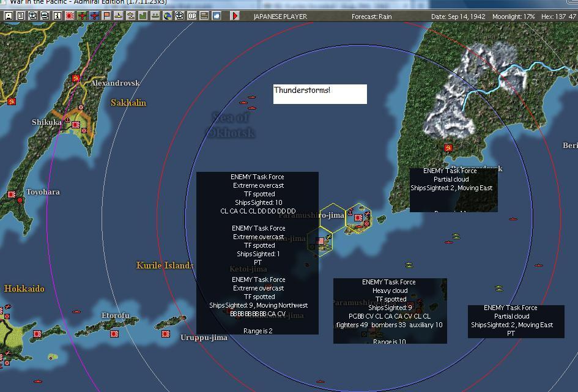Image resolution: width=578 pixels, height=392 pixels.
Task: Click the second helmeted head toolbar icon
Action: (45, 16)
